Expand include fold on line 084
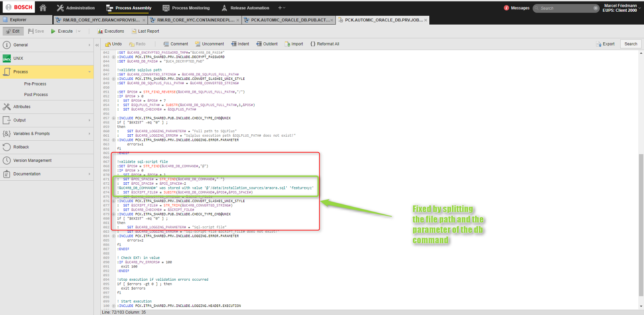 tap(114, 236)
